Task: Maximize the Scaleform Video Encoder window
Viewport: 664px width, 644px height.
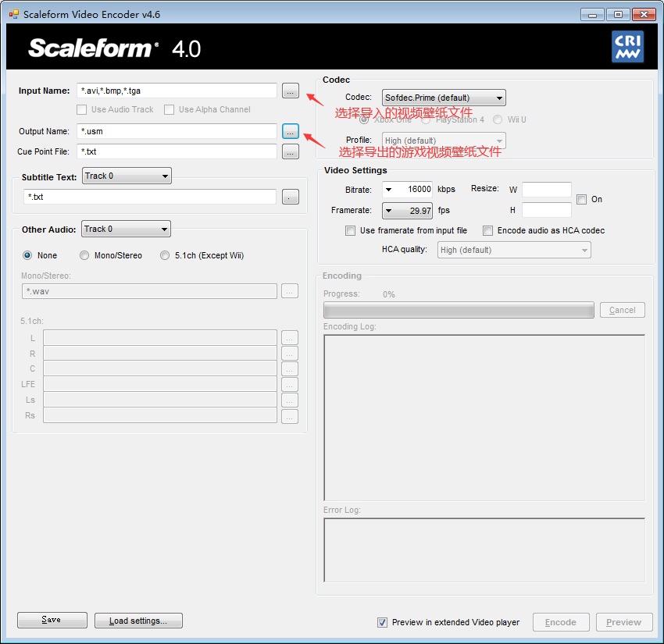Action: point(618,15)
